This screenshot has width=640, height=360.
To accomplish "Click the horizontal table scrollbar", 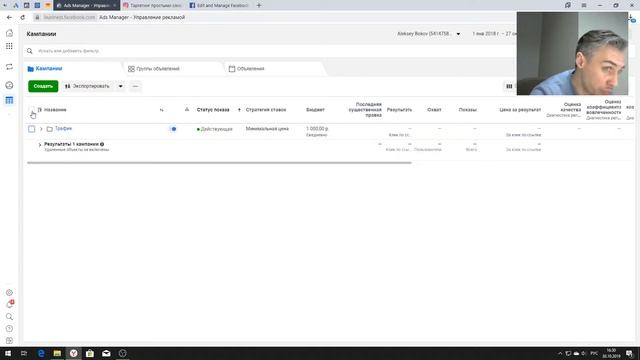I will point(219,163).
